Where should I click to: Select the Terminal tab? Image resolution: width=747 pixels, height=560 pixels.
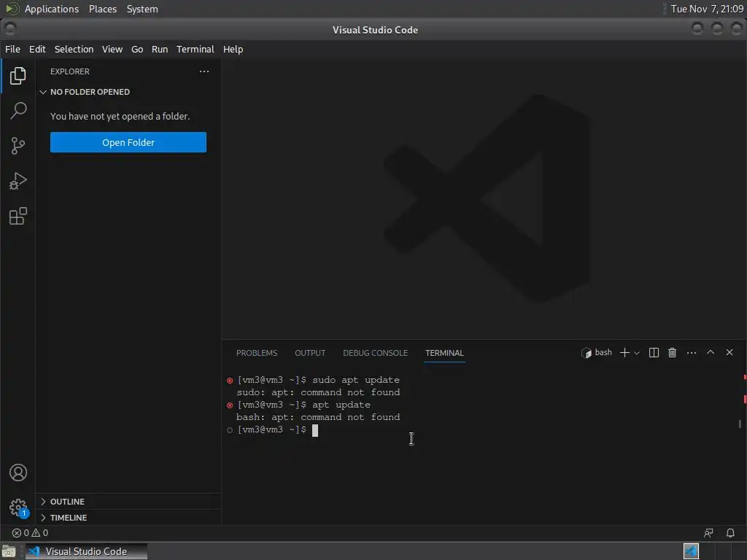[444, 353]
